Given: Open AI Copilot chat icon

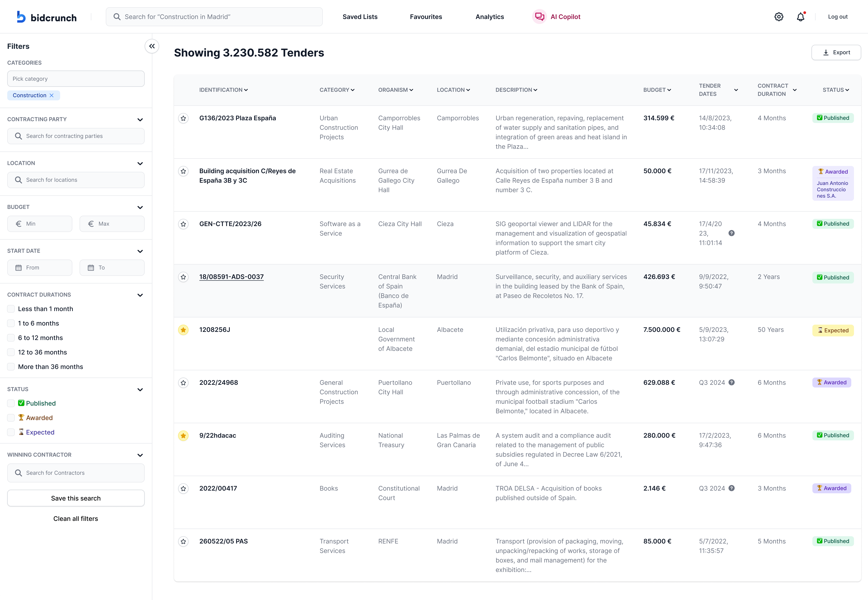Looking at the screenshot, I should 539,17.
